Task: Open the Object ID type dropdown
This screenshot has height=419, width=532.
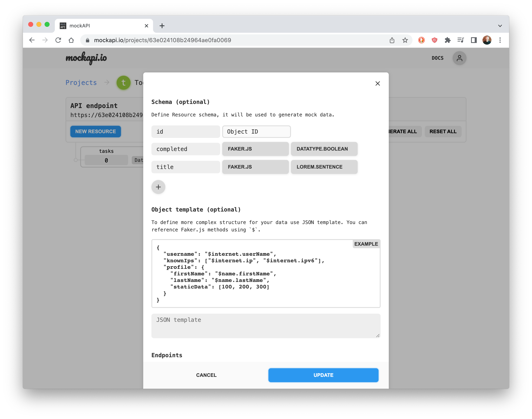Action: click(256, 132)
